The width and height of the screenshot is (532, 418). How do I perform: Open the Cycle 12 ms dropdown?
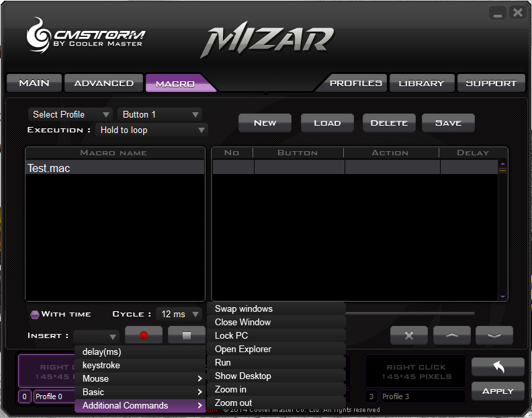coord(179,314)
